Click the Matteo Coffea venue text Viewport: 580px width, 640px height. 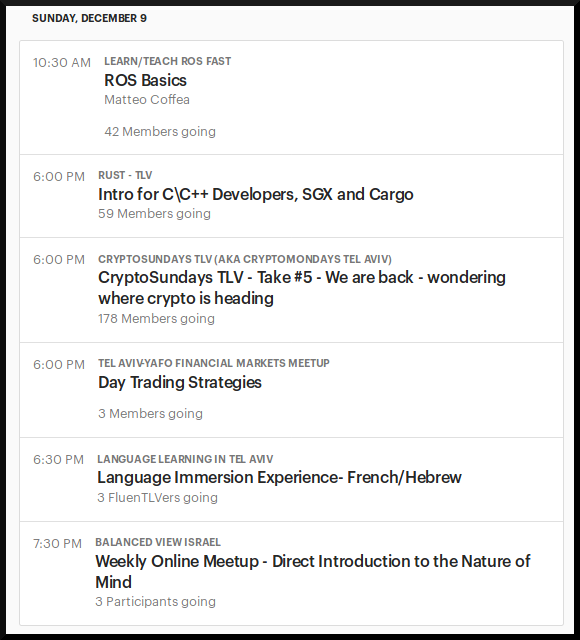click(x=147, y=100)
